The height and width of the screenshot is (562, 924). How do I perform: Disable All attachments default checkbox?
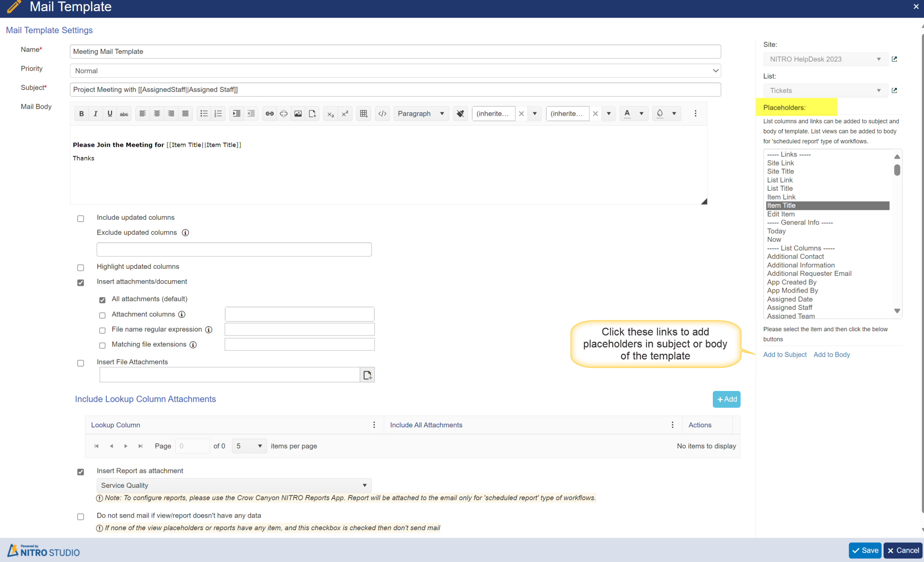[x=102, y=299]
